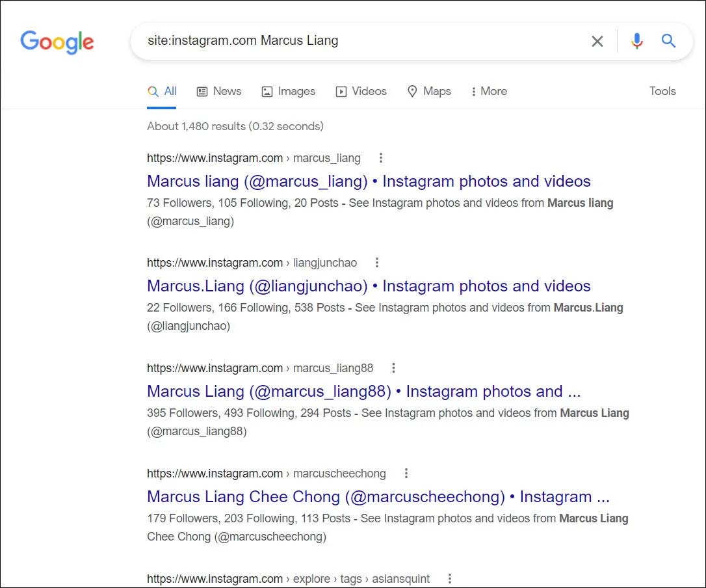Click the '179 Followers, 203 Following' snippet
Screen dimensions: 706x588
click(387, 528)
